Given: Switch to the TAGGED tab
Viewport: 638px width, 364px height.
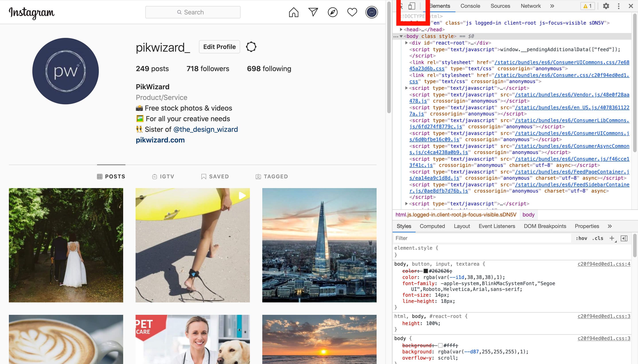Looking at the screenshot, I should pyautogui.click(x=272, y=177).
